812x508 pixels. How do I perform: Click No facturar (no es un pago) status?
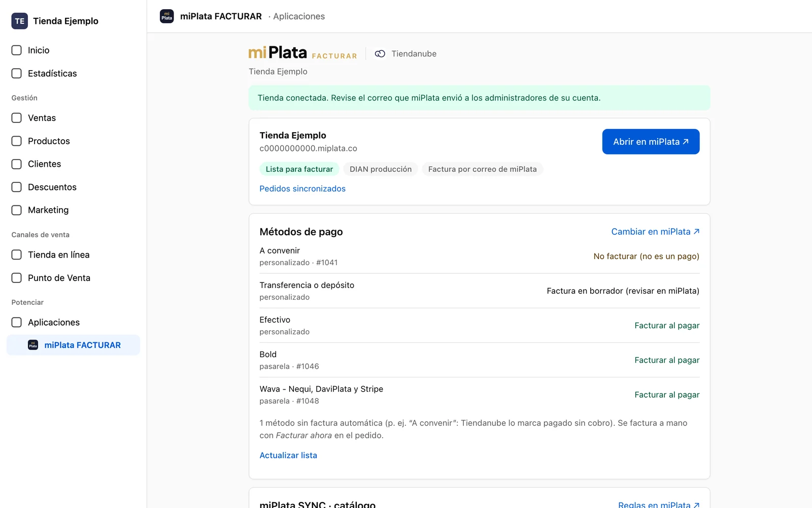[647, 257]
